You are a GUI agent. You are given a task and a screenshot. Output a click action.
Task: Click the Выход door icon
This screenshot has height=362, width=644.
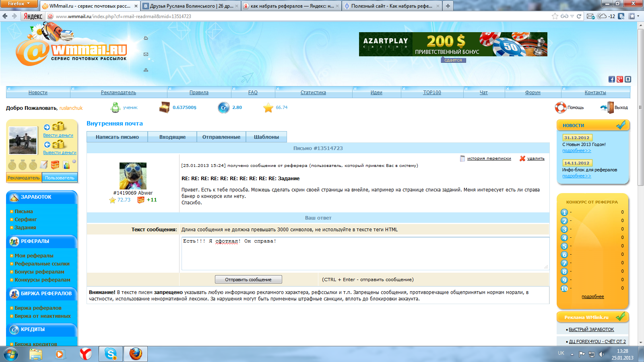pos(607,107)
